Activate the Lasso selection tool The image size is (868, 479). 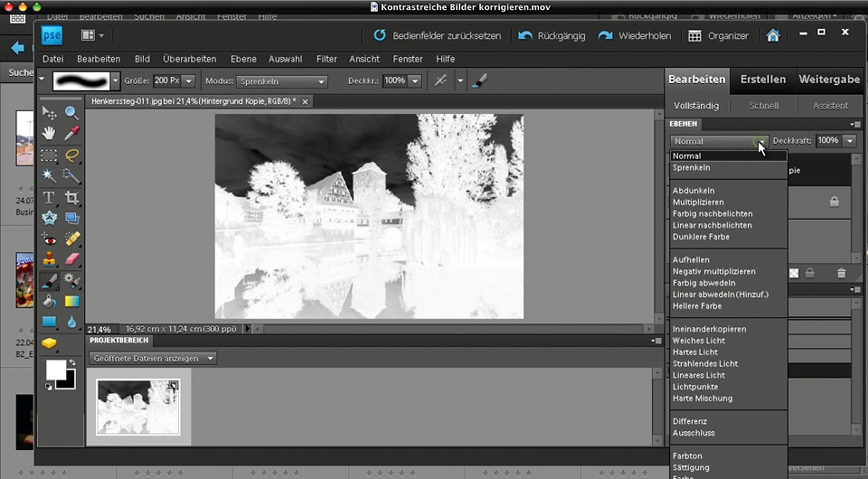tap(71, 155)
